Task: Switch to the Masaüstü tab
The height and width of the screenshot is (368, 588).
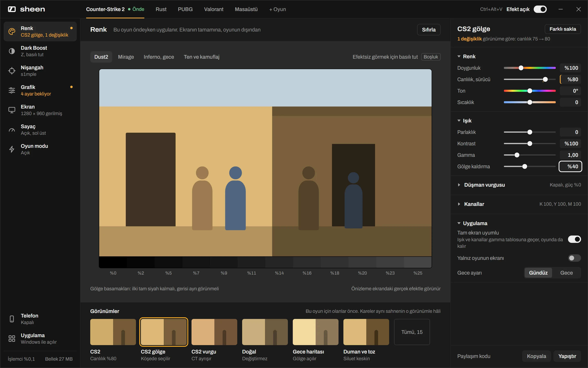Action: pyautogui.click(x=246, y=9)
